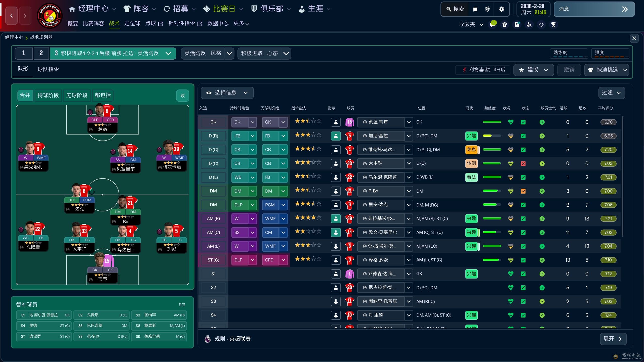Click familiarity bar for 加尼·基拉
Image resolution: width=644 pixels, height=362 pixels.
(492, 136)
